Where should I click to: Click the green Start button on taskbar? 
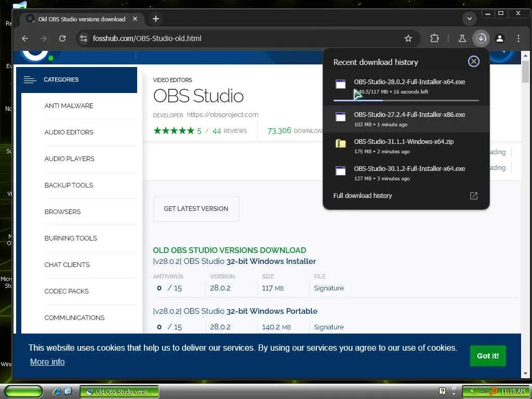click(x=24, y=392)
